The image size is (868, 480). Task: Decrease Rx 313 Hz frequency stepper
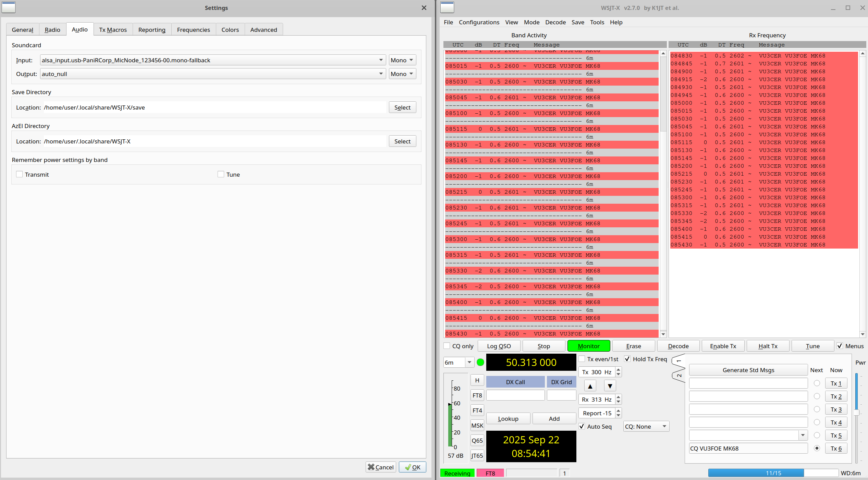[619, 402]
